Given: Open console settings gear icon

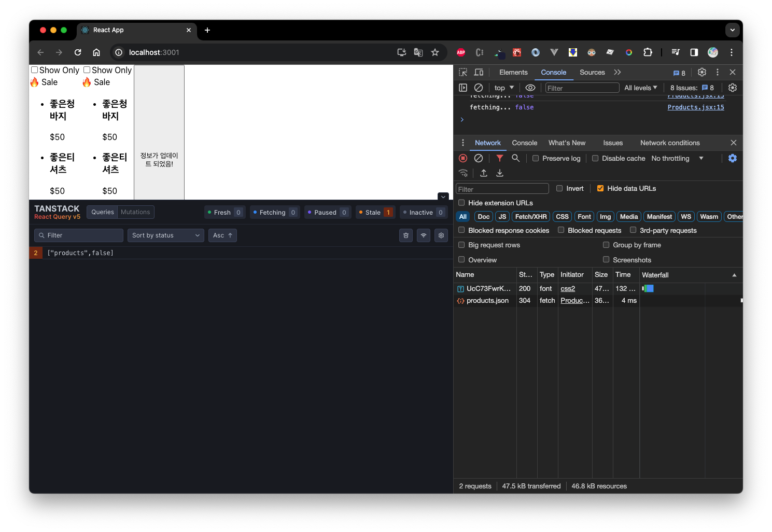Looking at the screenshot, I should 733,88.
